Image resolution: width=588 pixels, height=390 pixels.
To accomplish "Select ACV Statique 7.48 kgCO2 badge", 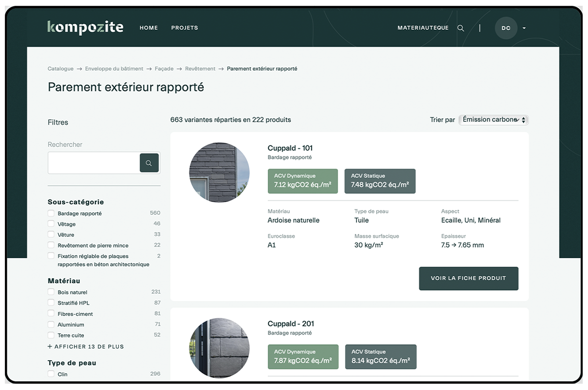I will [380, 181].
